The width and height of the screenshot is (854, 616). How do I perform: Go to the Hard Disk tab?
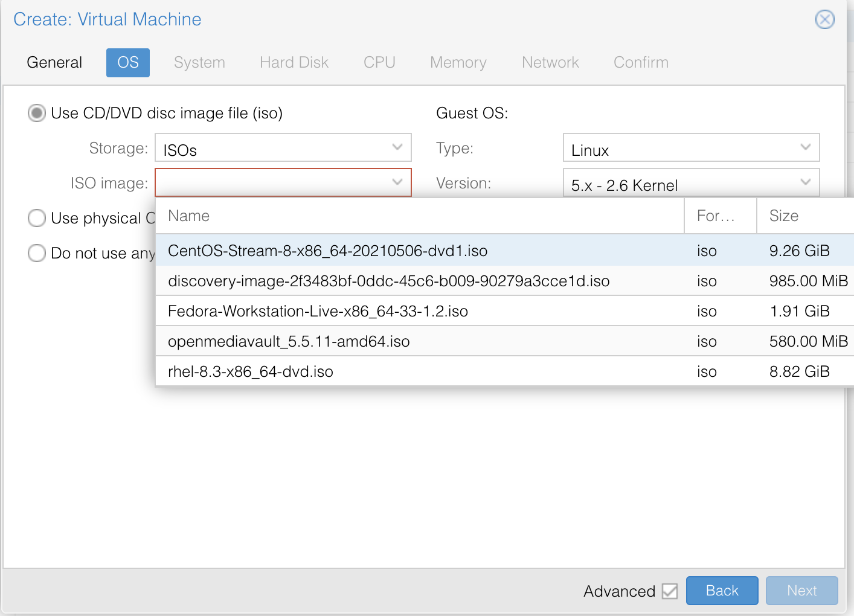294,63
